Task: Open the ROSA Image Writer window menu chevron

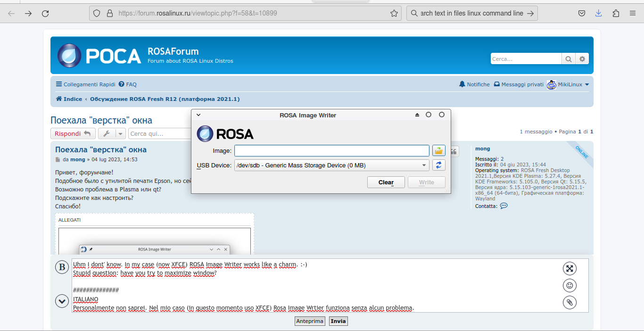Action: click(198, 115)
